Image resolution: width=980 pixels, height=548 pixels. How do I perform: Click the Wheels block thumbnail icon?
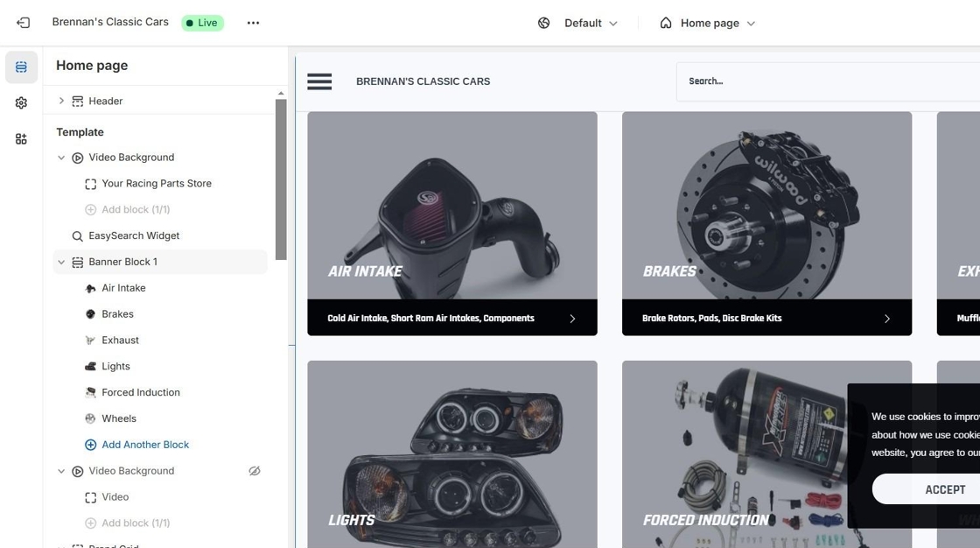tap(91, 418)
